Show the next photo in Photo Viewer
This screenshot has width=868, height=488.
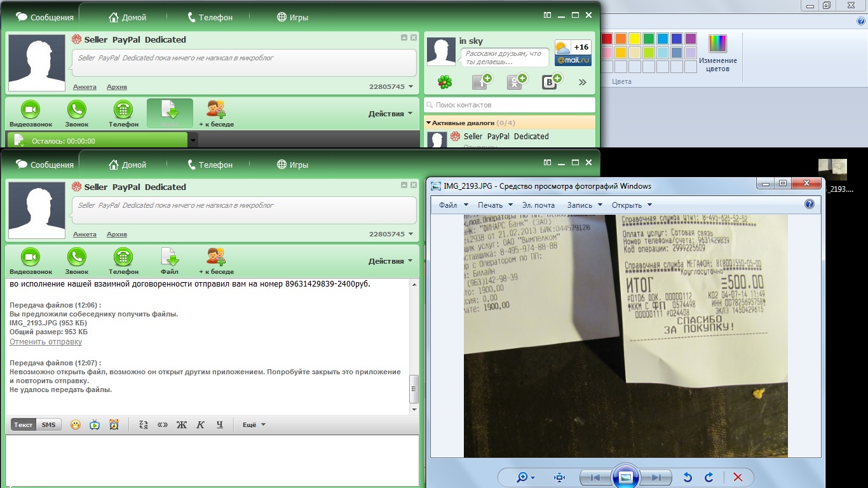[656, 477]
